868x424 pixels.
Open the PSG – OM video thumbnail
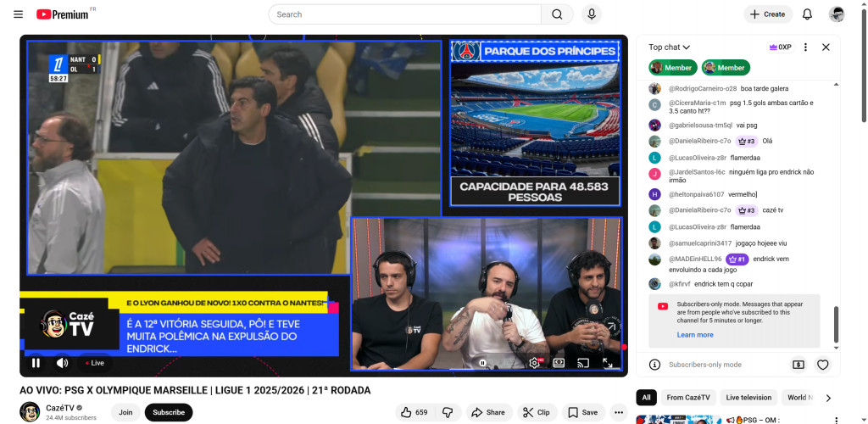[679, 420]
